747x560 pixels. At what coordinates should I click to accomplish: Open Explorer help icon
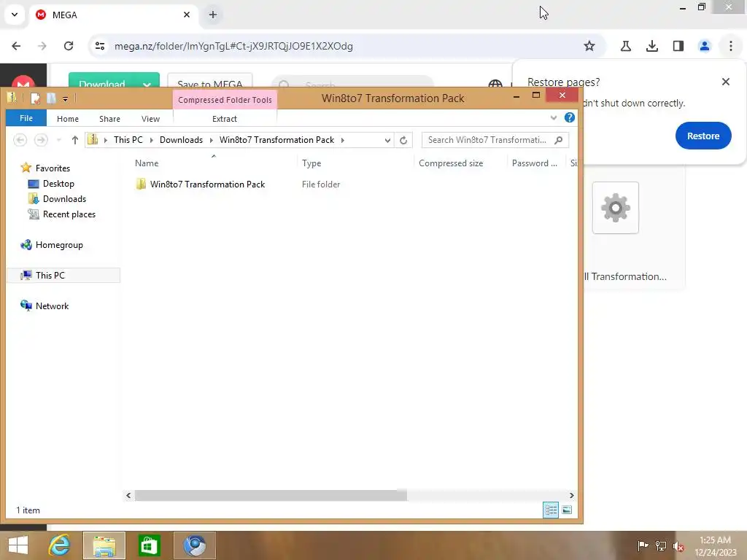[x=569, y=117]
